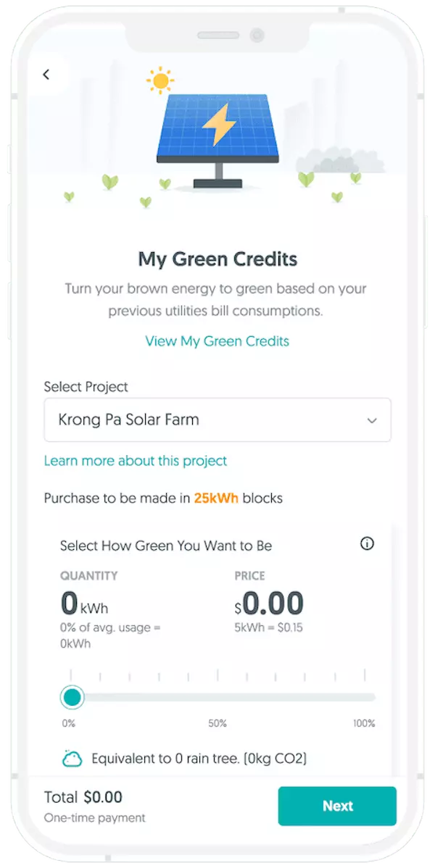435x868 pixels.
Task: Set slider to the 50% mark
Action: pos(217,698)
